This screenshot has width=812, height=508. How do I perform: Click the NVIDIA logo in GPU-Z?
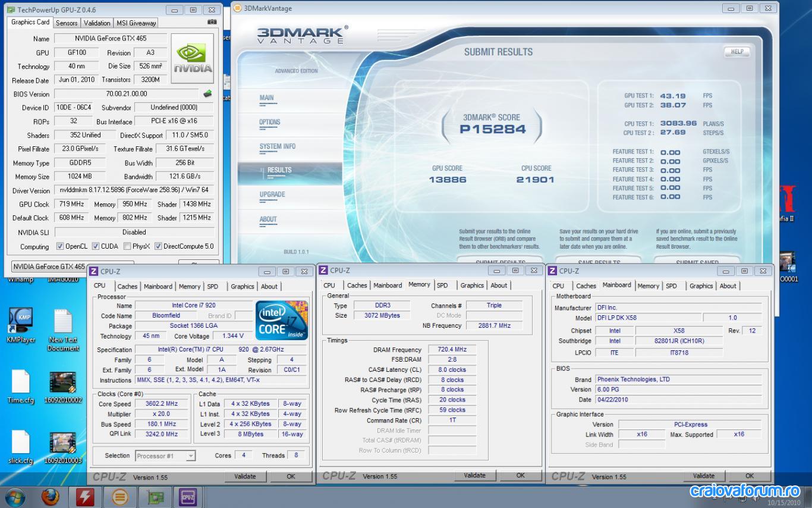tap(193, 58)
